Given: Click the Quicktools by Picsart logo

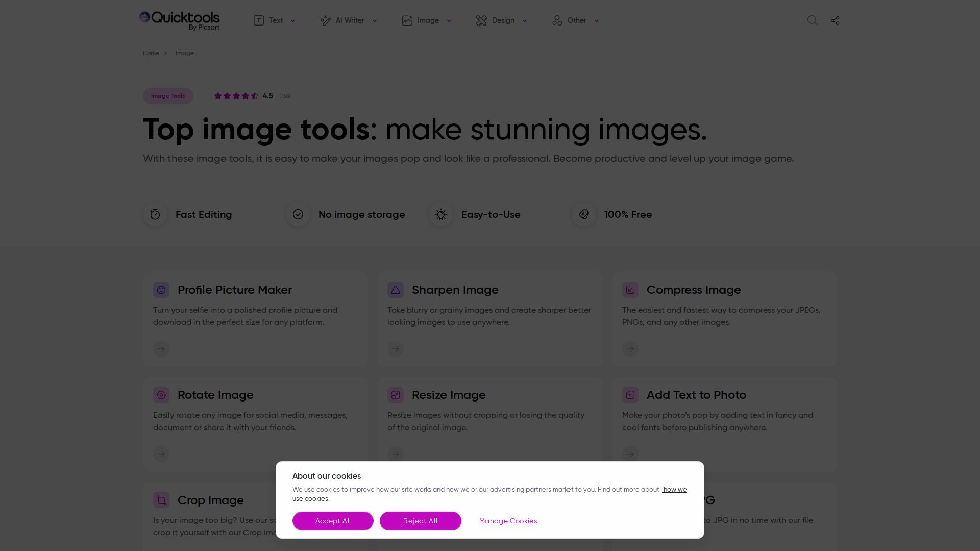Looking at the screenshot, I should (179, 20).
